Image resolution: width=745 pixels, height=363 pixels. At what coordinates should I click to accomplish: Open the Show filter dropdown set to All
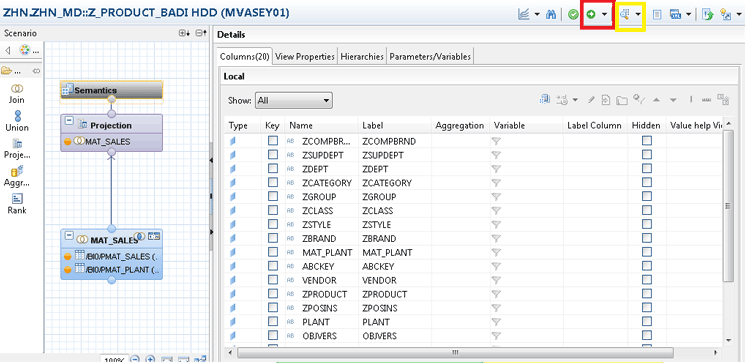(294, 100)
